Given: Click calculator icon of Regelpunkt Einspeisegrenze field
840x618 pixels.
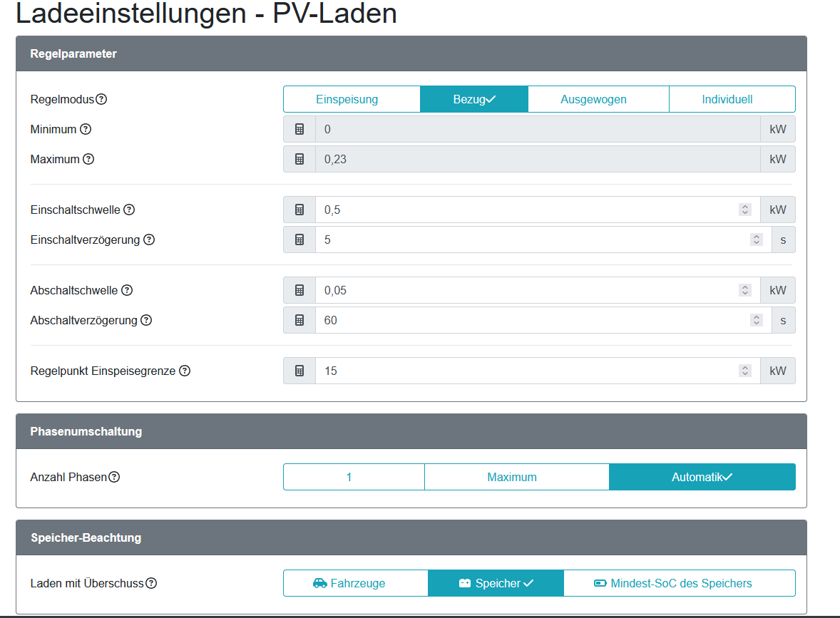Looking at the screenshot, I should (x=299, y=371).
